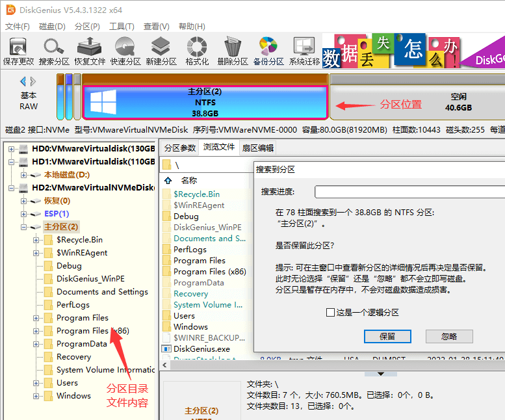Click the Quick Partition (快速分区) icon
Image resolution: width=505 pixels, height=420 pixels.
[125, 51]
